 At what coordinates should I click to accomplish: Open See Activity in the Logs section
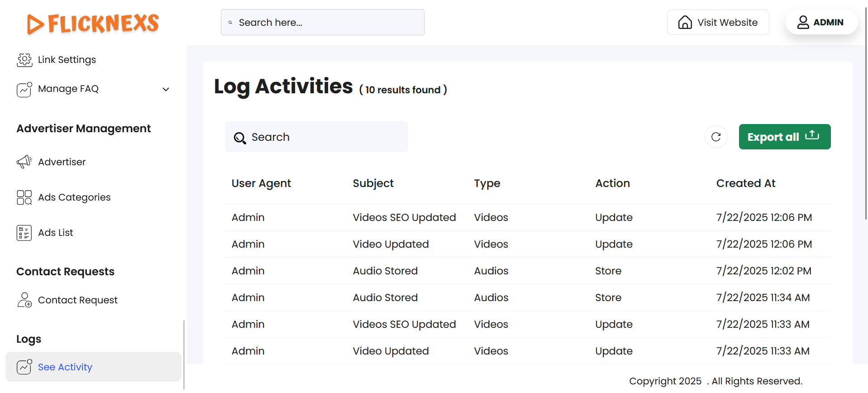[x=65, y=367]
